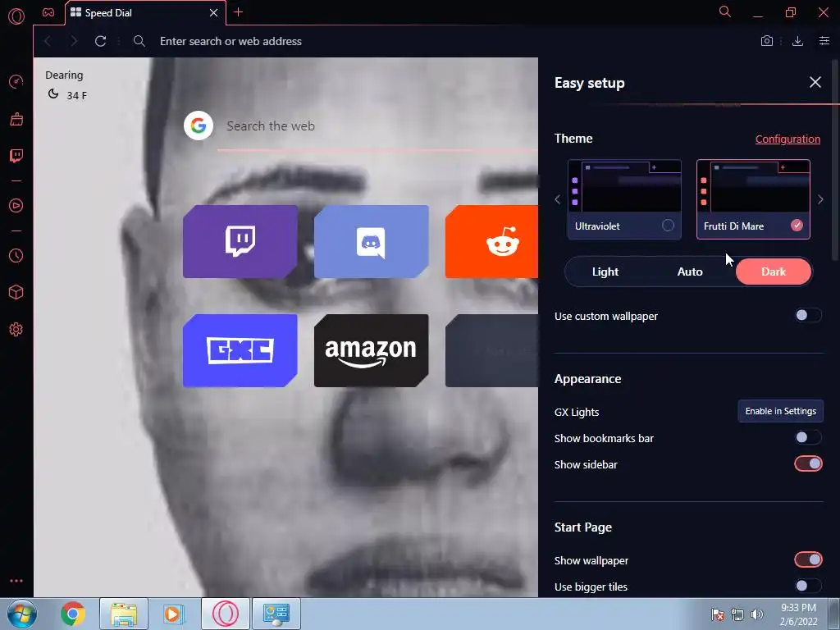Viewport: 840px width, 630px height.
Task: Open sidebar three-dots setup menu
Action: (x=16, y=581)
